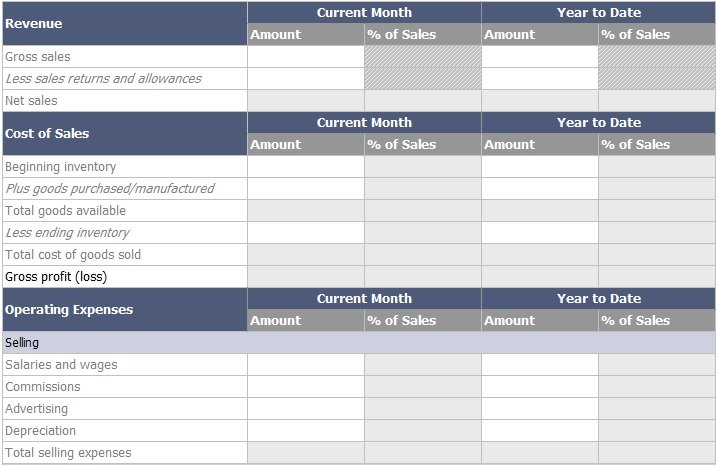
Task: Select Gross sales Current Month amount cell
Action: pyautogui.click(x=305, y=57)
